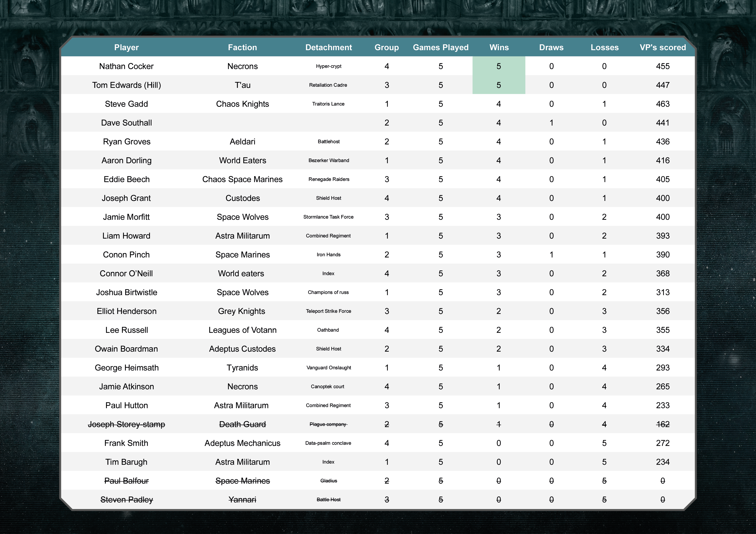Select player name Liam Howard
This screenshot has width=756, height=534.
(127, 236)
